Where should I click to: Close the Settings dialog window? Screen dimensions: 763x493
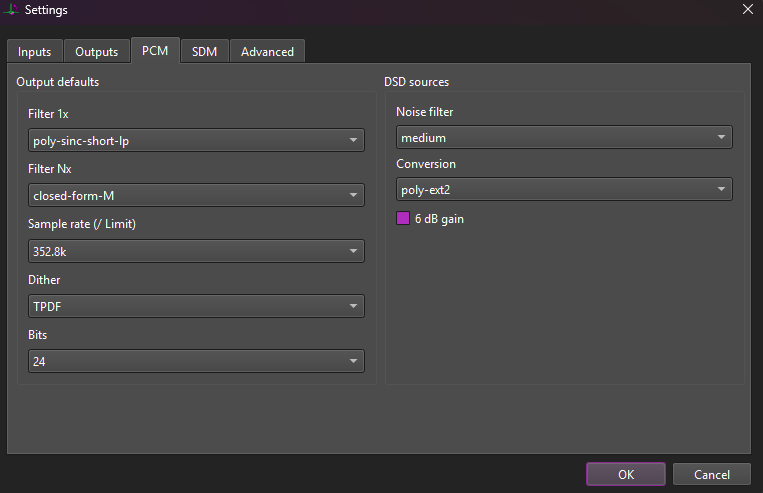point(748,9)
